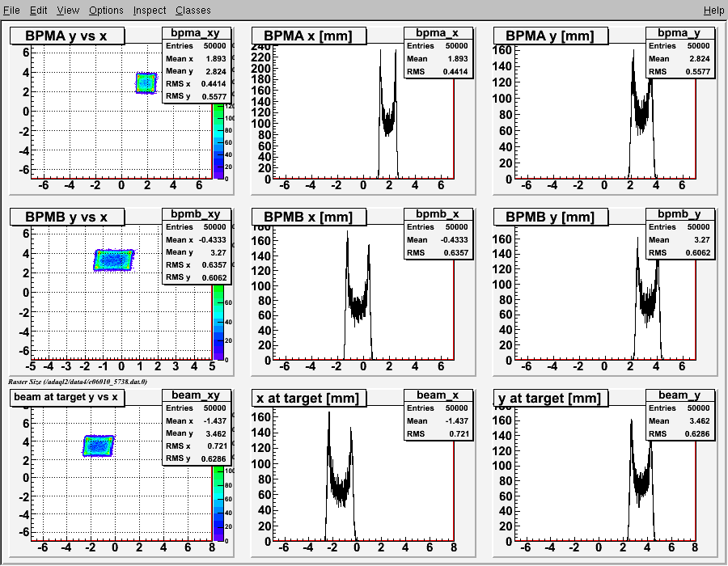Open the File menu
Image resolution: width=728 pixels, height=566 pixels.
point(11,11)
